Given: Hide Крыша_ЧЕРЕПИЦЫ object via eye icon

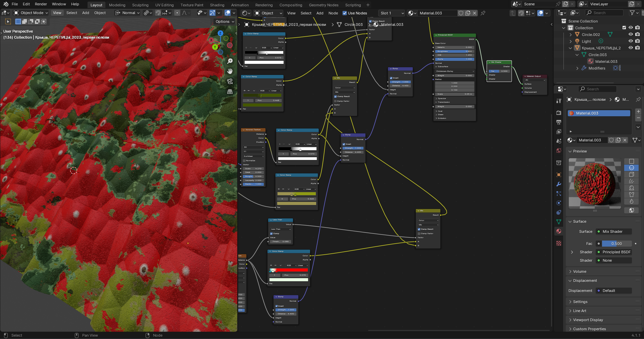Looking at the screenshot, I should point(631,48).
